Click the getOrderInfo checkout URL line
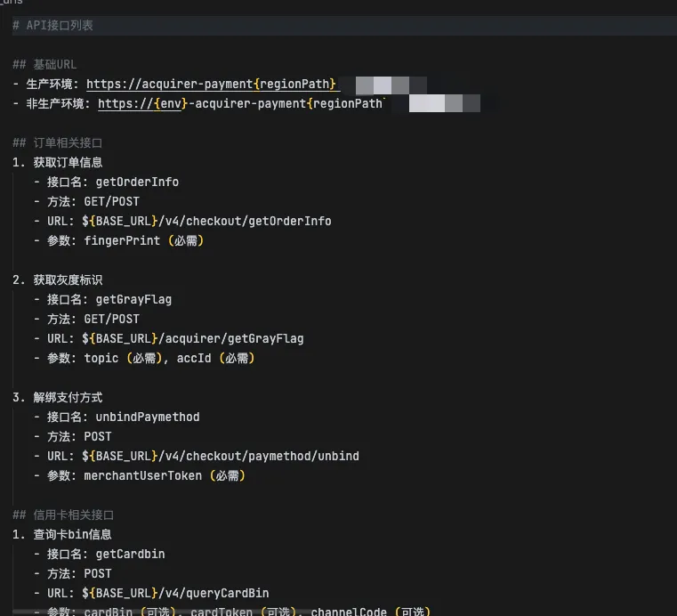Image resolution: width=677 pixels, height=616 pixels. [183, 221]
